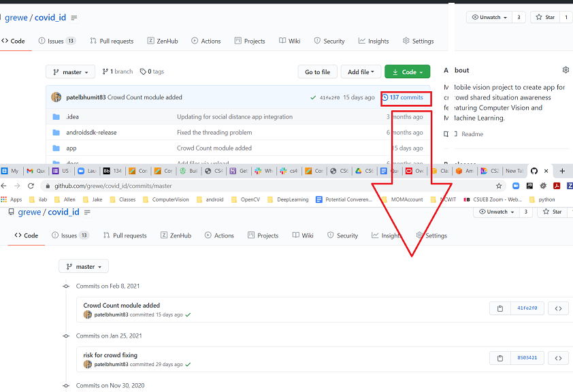Copy SHA of the 41fe2f0 commit
Screen dimensions: 573x392
coord(500,308)
